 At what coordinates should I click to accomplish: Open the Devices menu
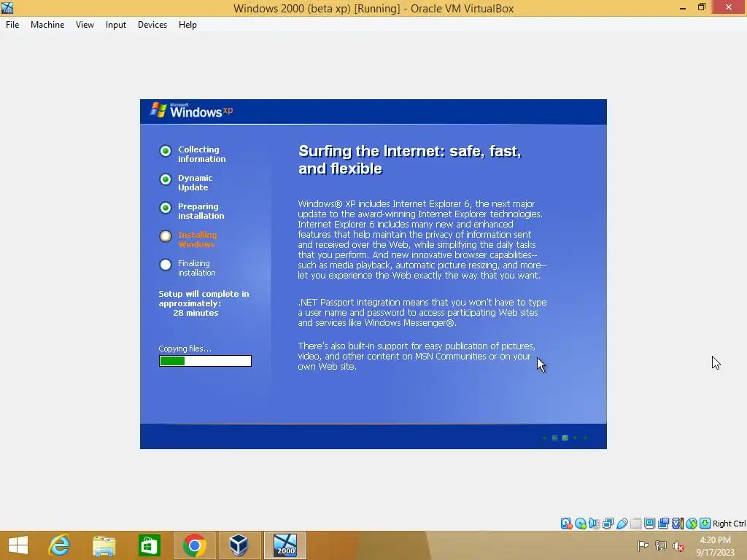coord(152,25)
